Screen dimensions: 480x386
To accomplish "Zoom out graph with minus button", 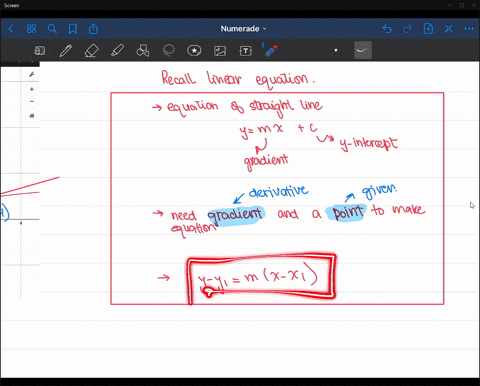I will 32,101.
